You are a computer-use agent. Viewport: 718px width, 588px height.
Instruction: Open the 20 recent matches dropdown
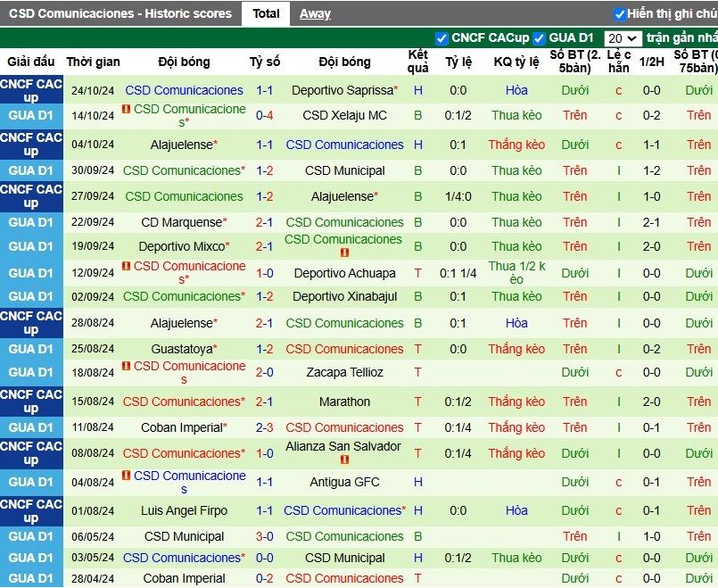pos(623,38)
